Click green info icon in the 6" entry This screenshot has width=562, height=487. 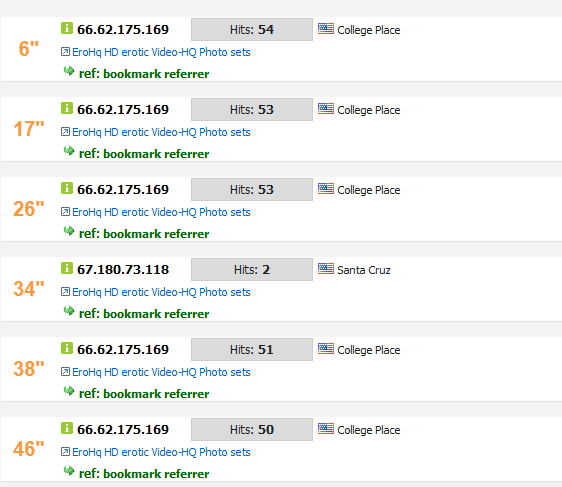[67, 28]
